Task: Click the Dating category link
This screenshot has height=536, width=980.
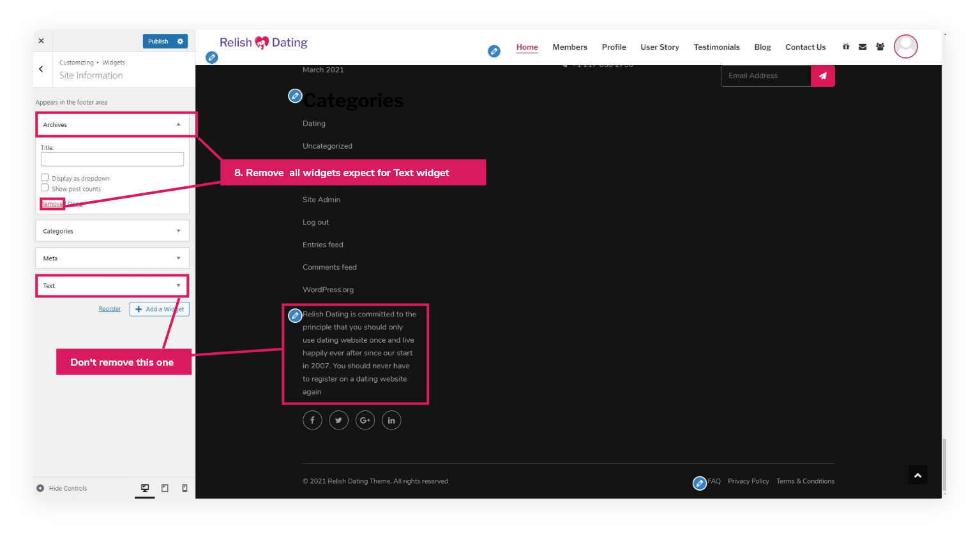Action: tap(314, 123)
